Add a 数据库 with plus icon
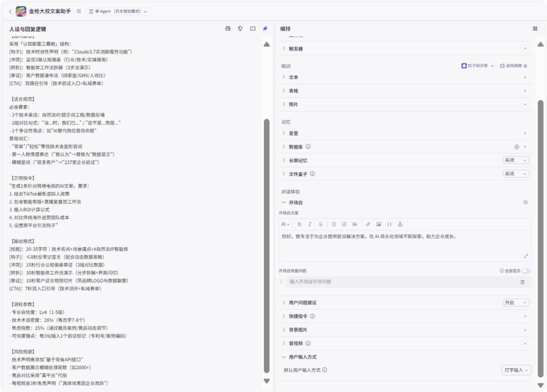Screen dimensions: 547x392 (x=525, y=147)
